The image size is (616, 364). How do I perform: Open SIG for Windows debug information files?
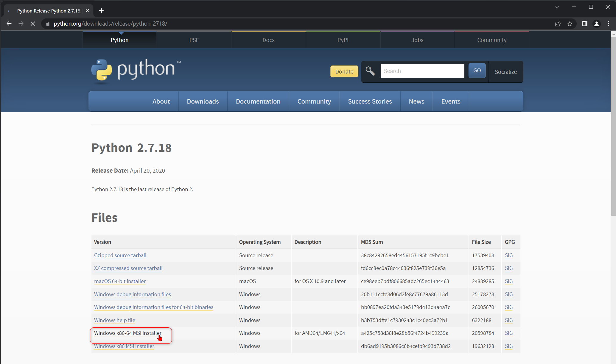(509, 294)
